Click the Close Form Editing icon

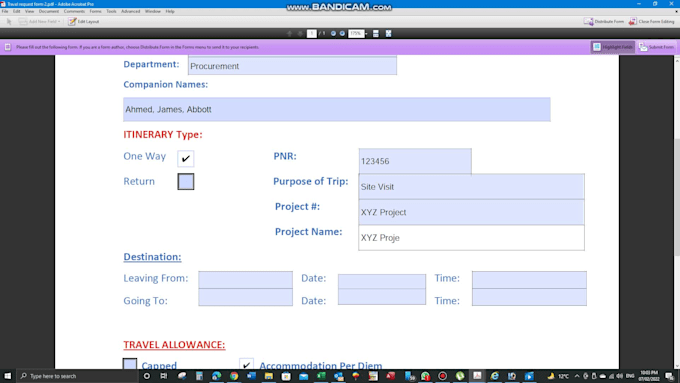[x=633, y=21]
